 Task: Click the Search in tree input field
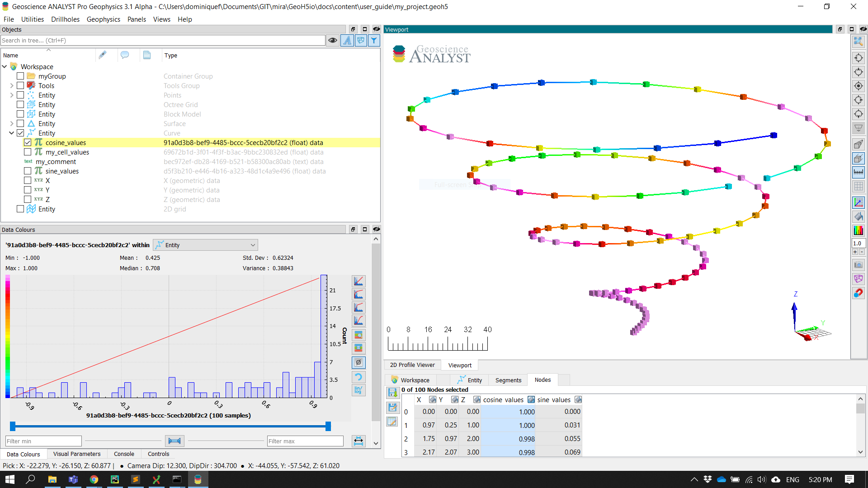point(163,40)
